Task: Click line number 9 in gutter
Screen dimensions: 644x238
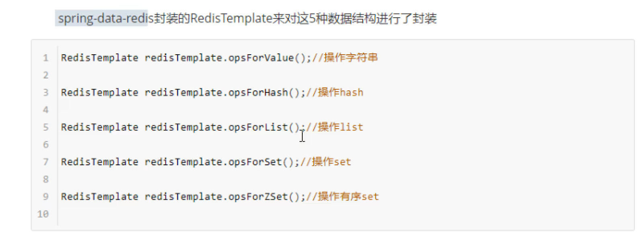Action: click(x=46, y=197)
